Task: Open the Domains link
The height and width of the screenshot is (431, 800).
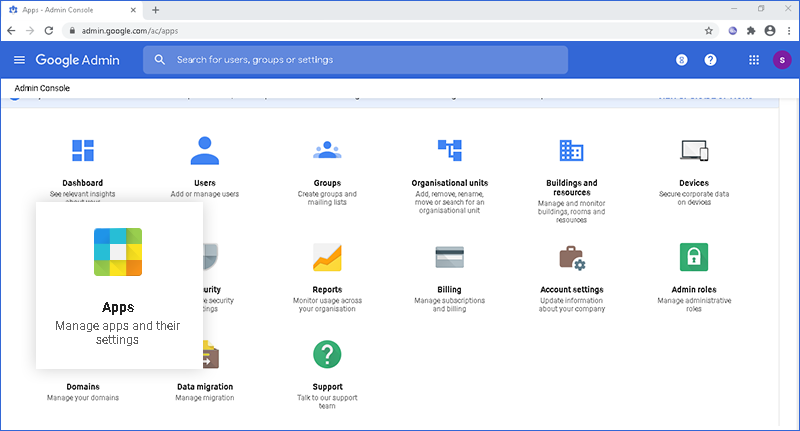Action: point(82,387)
